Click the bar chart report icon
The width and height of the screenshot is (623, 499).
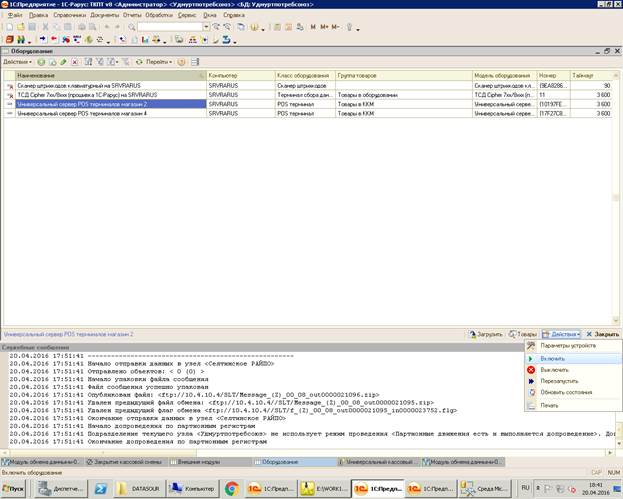coord(145,39)
